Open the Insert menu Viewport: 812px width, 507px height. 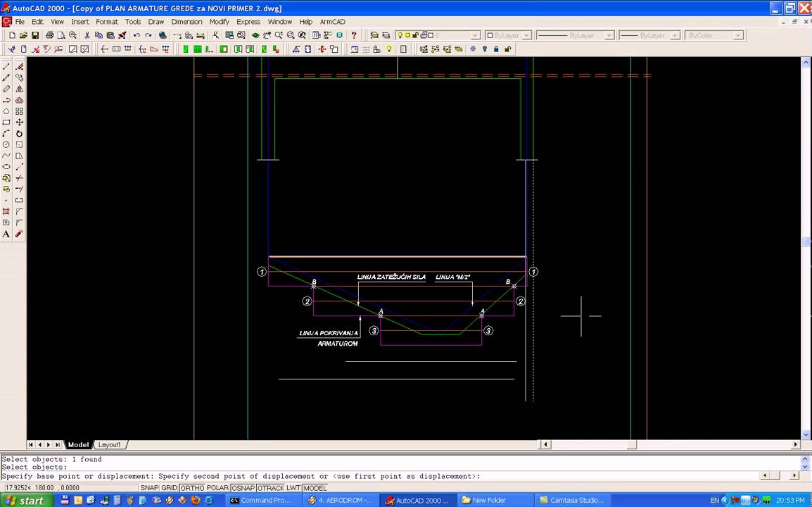[x=80, y=22]
